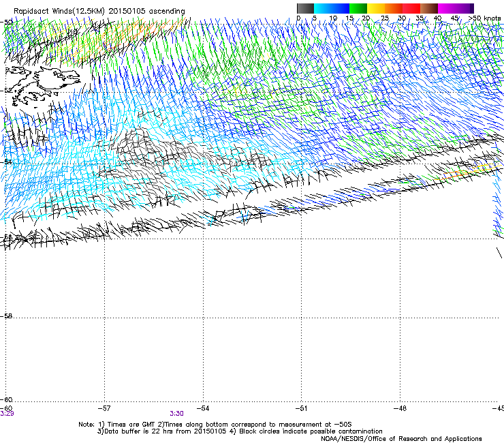Click the '>50 knots' legend label
The image size is (504, 443).
(485, 18)
